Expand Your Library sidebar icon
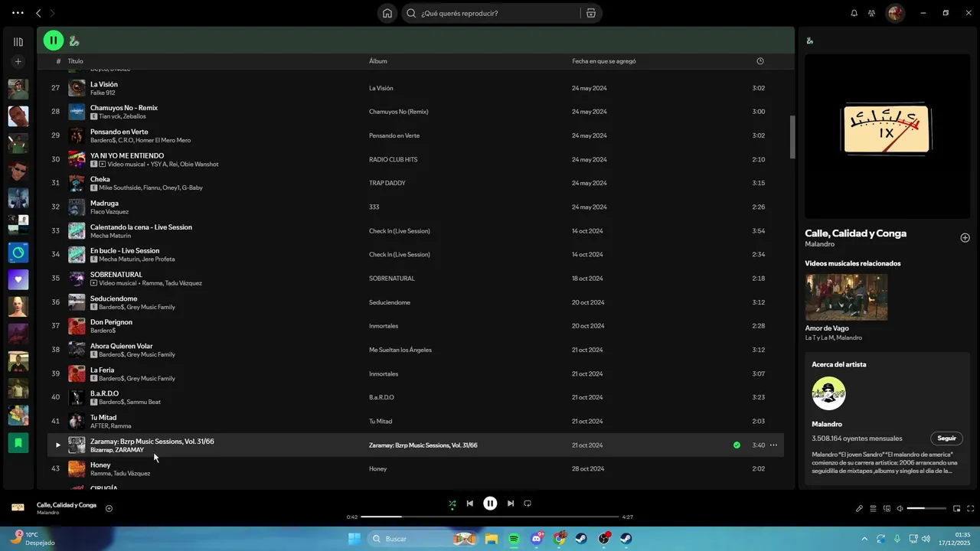980x551 pixels. click(18, 42)
